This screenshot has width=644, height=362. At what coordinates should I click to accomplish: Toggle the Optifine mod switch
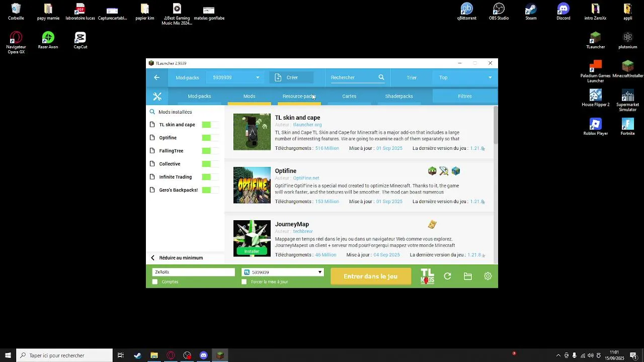(210, 138)
